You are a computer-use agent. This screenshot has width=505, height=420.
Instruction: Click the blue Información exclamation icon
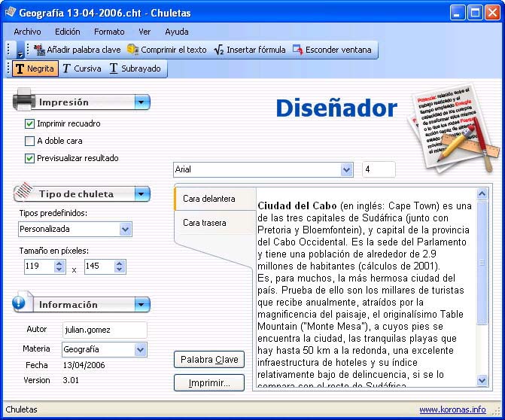click(19, 303)
